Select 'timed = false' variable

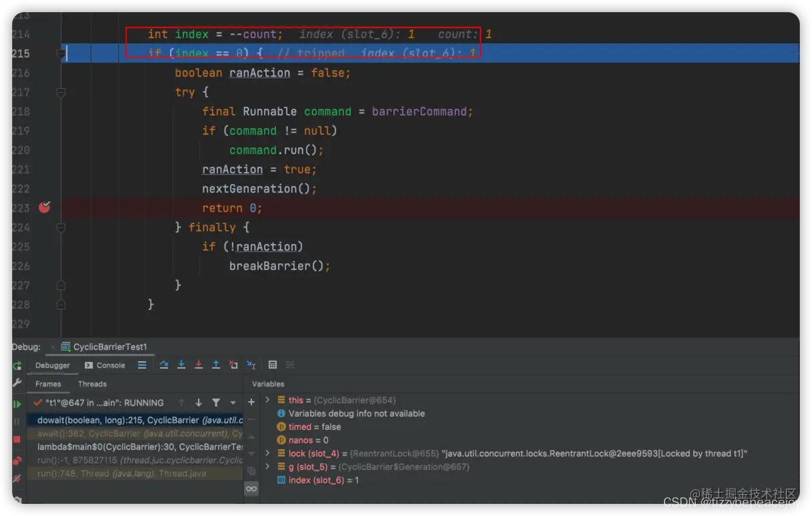click(x=309, y=427)
